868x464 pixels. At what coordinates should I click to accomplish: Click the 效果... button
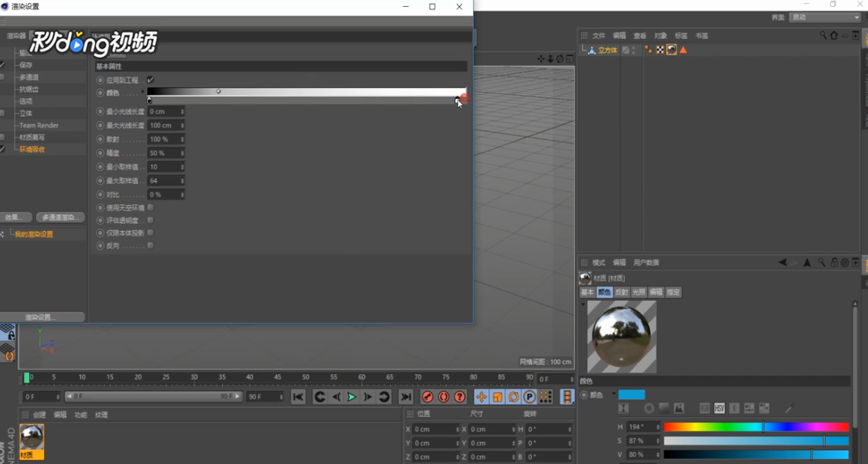[x=14, y=217]
